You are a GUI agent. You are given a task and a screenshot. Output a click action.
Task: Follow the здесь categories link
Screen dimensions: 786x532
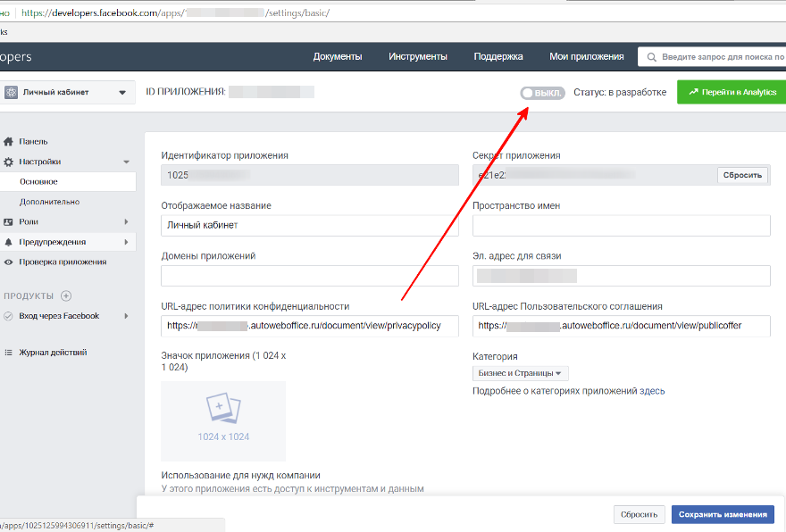coord(652,391)
